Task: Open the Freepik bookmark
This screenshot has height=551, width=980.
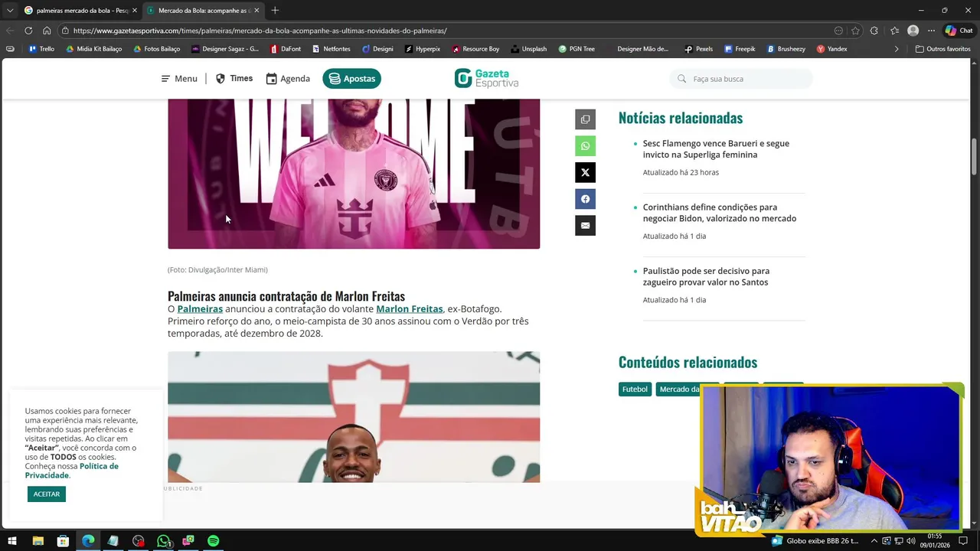Action: pyautogui.click(x=739, y=49)
